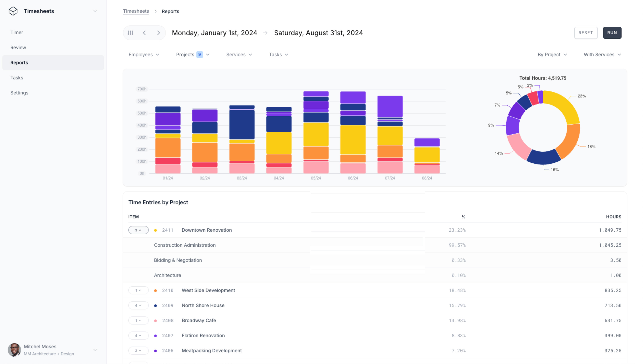
Task: Expand the North Shore House row
Action: pos(138,305)
